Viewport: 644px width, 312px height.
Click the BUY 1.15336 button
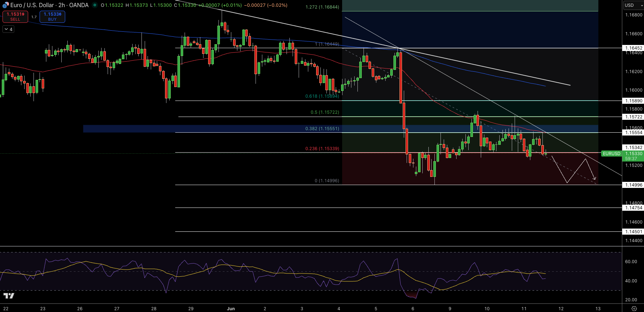pos(52,16)
